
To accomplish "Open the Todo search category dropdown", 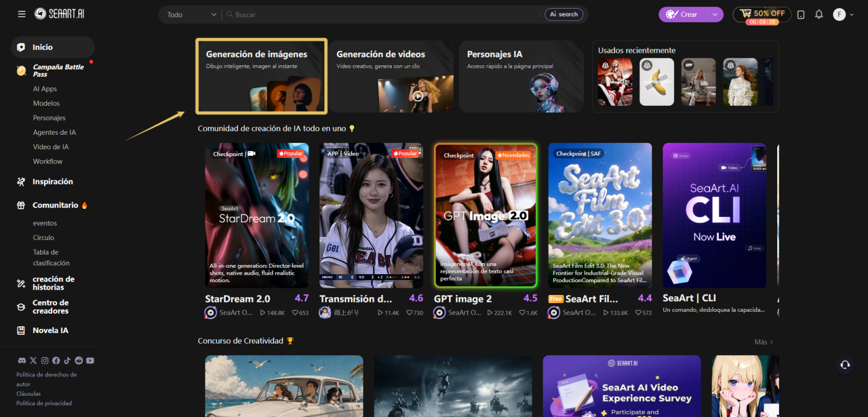I will pos(191,14).
